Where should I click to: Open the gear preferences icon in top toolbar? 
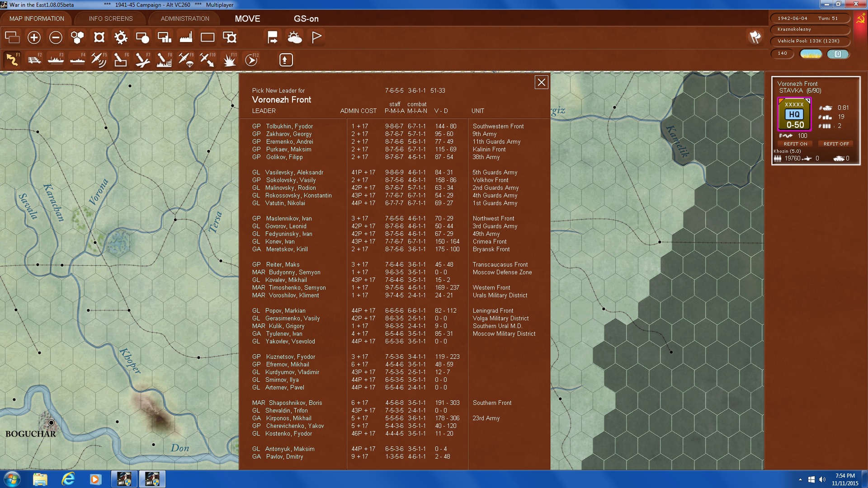pyautogui.click(x=121, y=38)
